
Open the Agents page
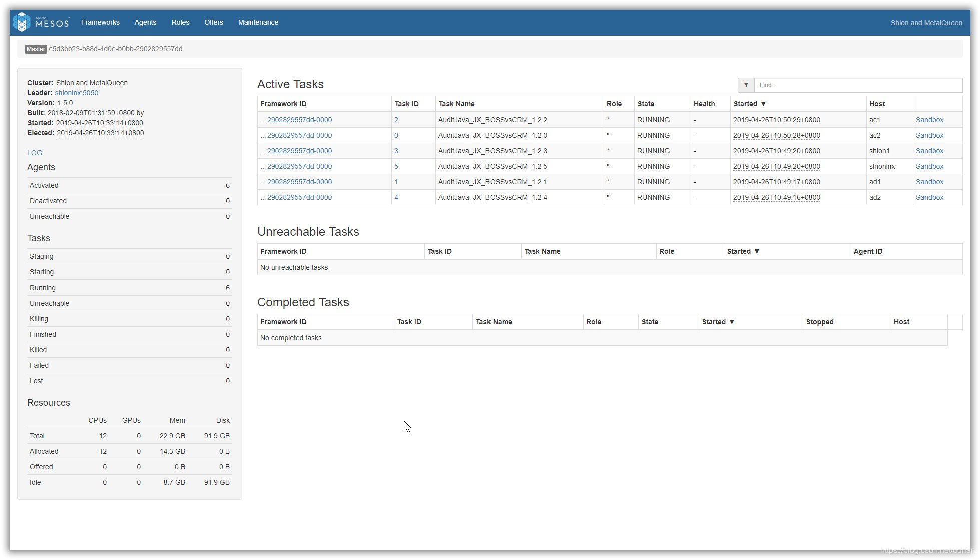point(145,22)
